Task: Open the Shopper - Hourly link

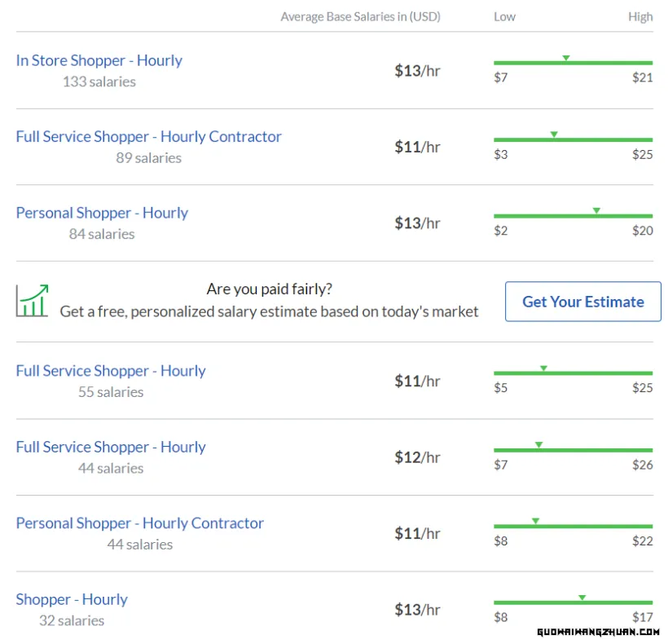Action: click(x=72, y=600)
